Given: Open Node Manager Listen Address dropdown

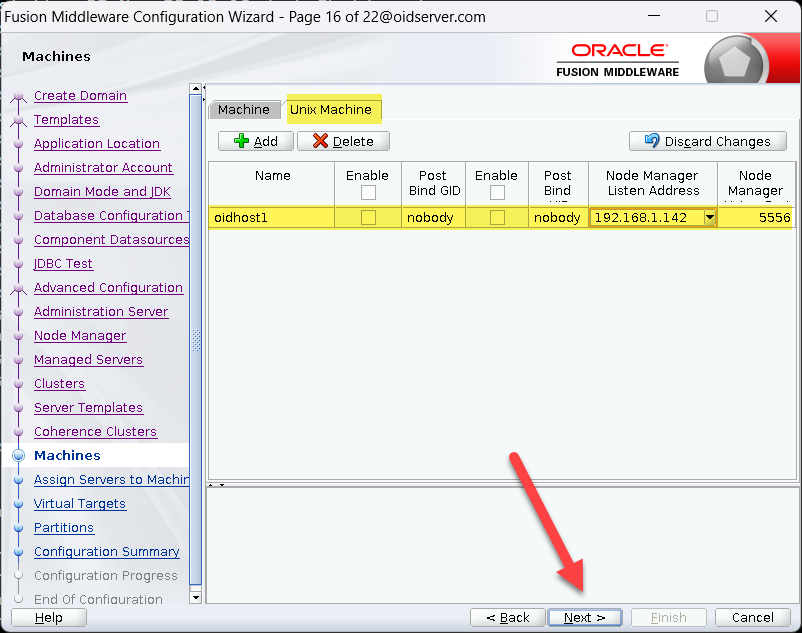Looking at the screenshot, I should pyautogui.click(x=709, y=217).
